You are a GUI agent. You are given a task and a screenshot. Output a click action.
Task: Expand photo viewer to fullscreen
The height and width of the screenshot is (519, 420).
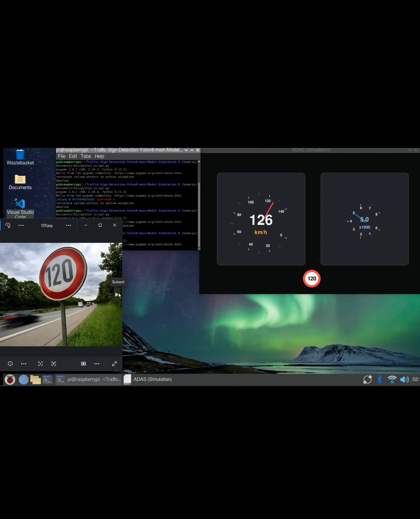(x=114, y=364)
